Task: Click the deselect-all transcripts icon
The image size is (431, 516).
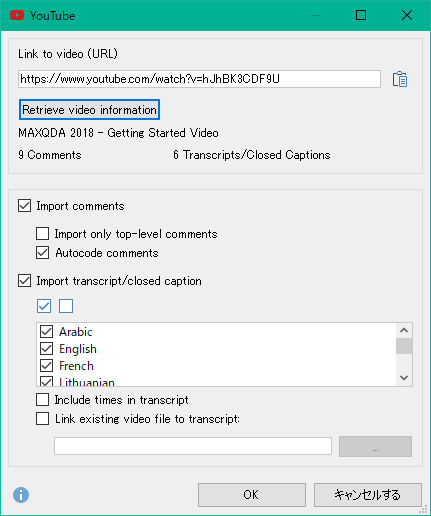Action: pos(66,306)
